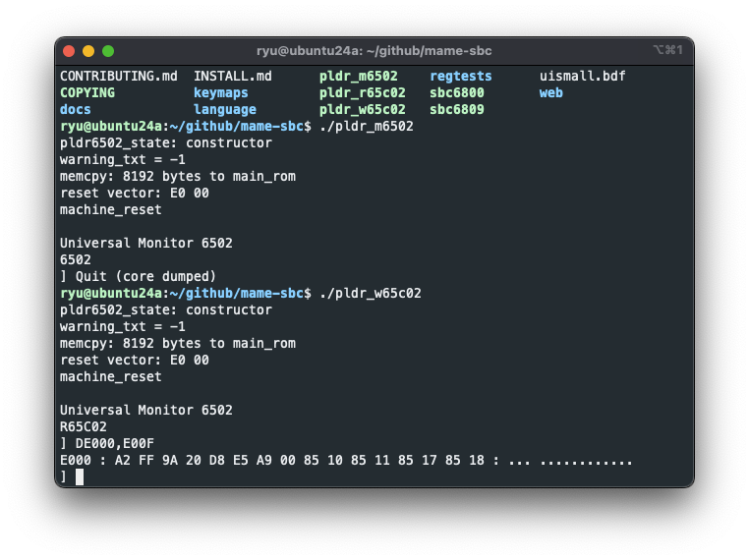Click the first 'reset vector: E0 00' line

(135, 193)
